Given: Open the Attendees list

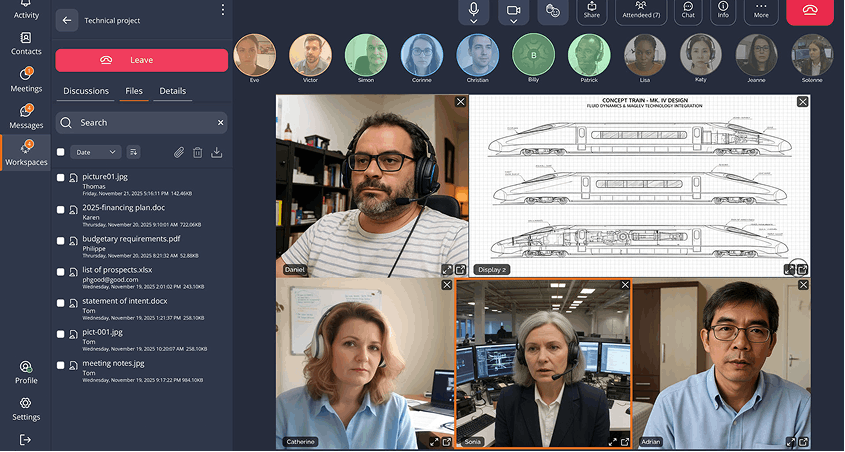Looking at the screenshot, I should pos(641,10).
